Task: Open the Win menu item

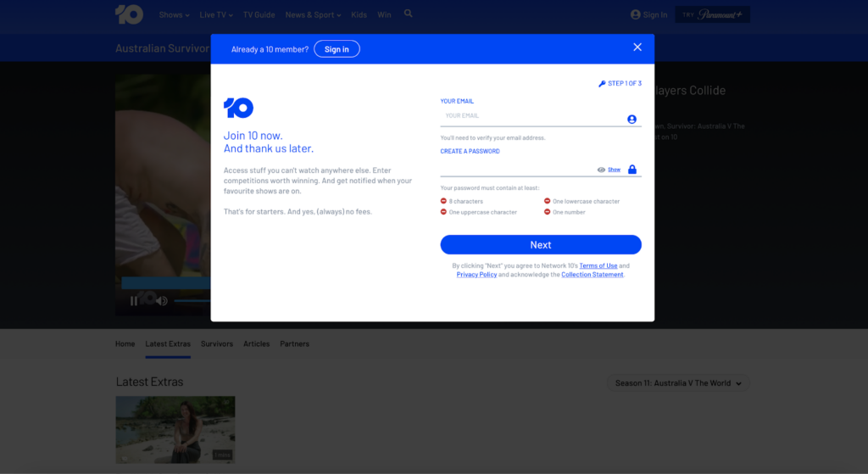Action: point(384,15)
